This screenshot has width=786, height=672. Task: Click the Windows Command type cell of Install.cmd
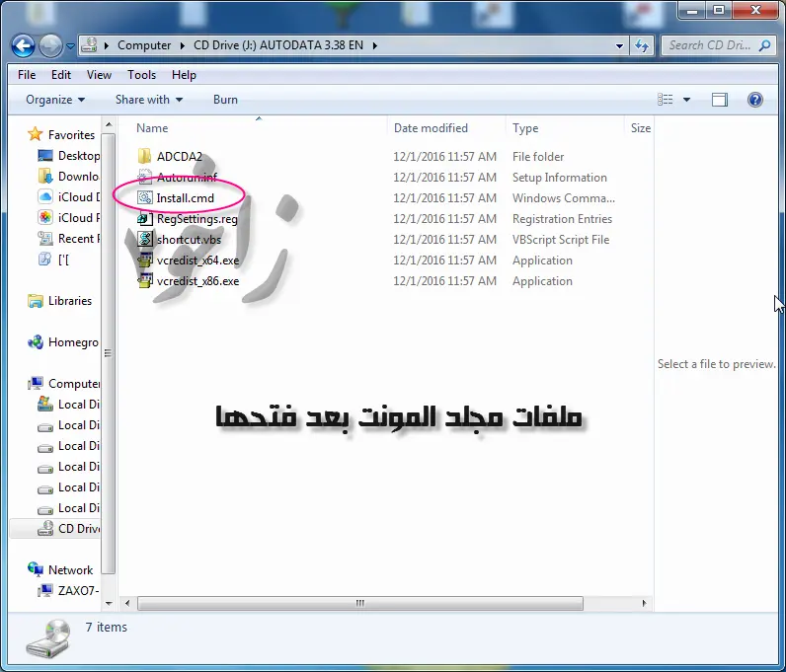[564, 198]
